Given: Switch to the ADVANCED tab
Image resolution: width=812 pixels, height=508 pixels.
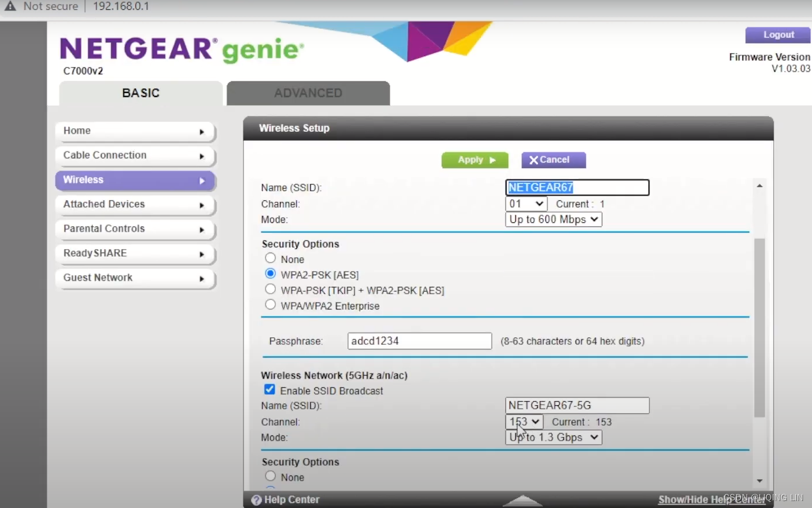Looking at the screenshot, I should [x=307, y=93].
